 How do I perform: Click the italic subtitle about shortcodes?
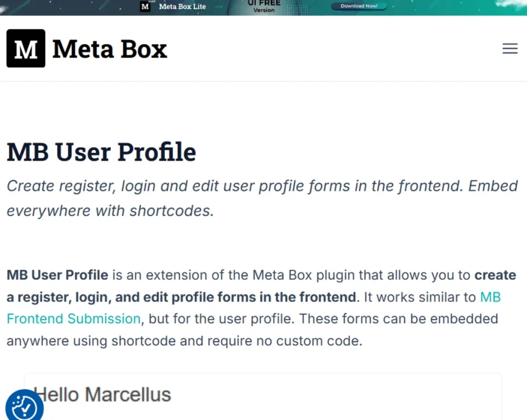coord(262,198)
